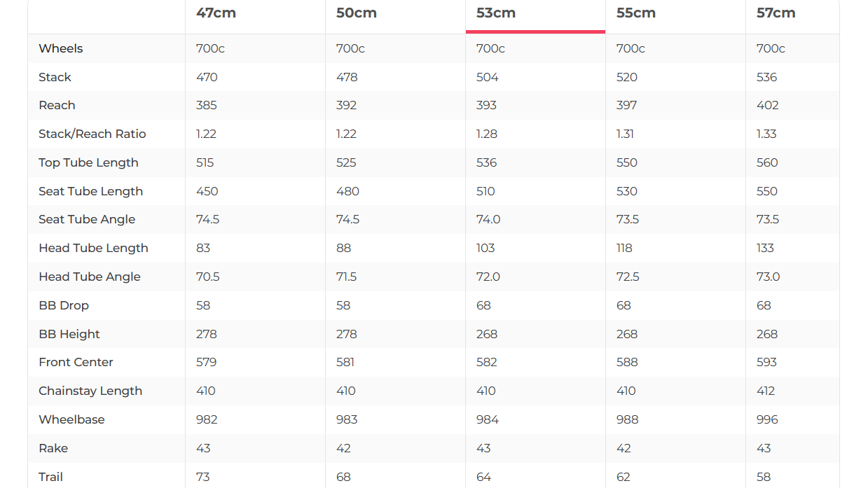
Task: Click the Seat Tube Angle row label
Action: (x=87, y=219)
